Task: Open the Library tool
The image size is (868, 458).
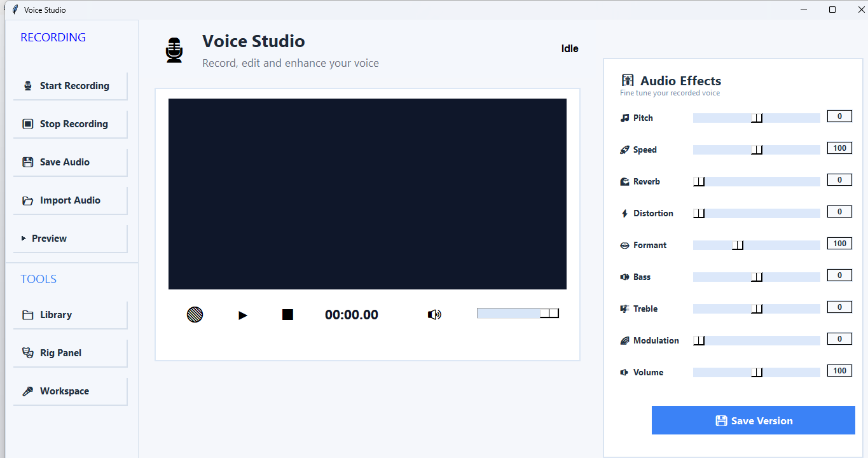Action: pyautogui.click(x=70, y=315)
